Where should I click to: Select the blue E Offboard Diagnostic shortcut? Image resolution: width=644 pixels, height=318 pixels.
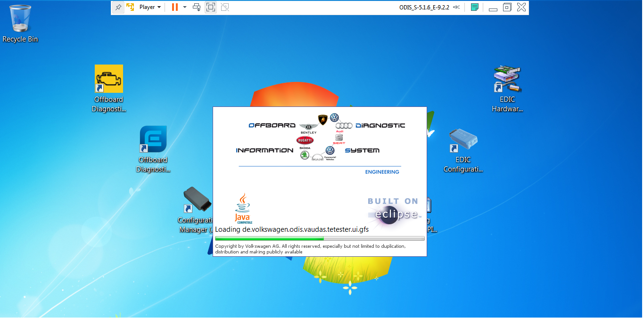pos(153,149)
